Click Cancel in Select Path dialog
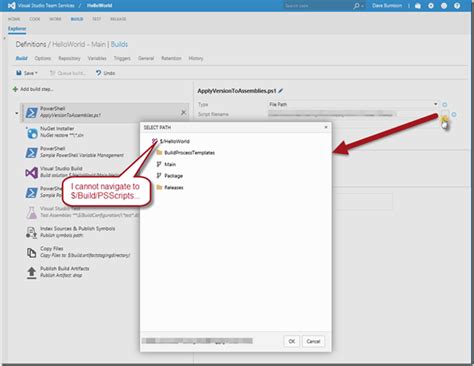The image size is (474, 366). pyautogui.click(x=313, y=341)
